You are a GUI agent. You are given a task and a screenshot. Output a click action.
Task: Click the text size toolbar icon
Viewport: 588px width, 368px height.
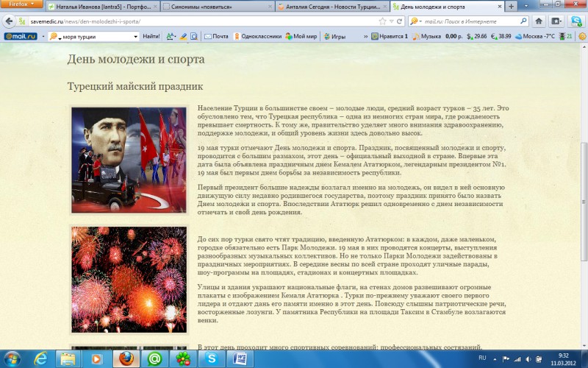click(171, 36)
